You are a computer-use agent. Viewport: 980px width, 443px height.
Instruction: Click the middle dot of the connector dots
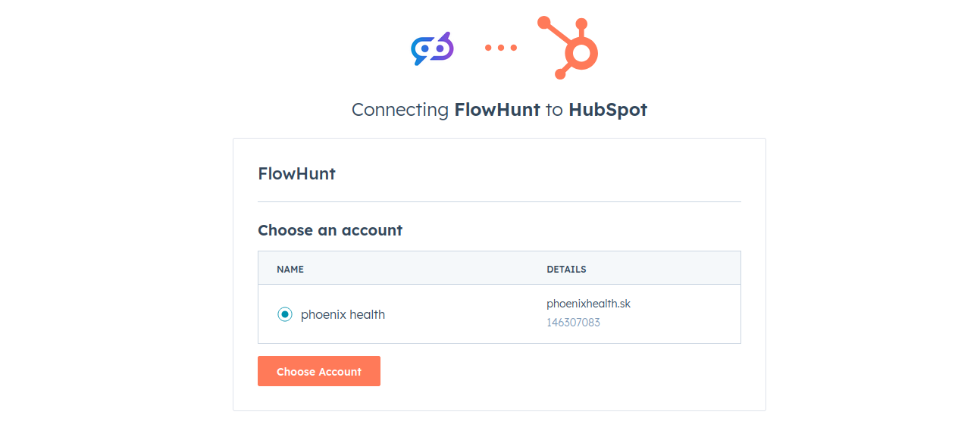(500, 48)
